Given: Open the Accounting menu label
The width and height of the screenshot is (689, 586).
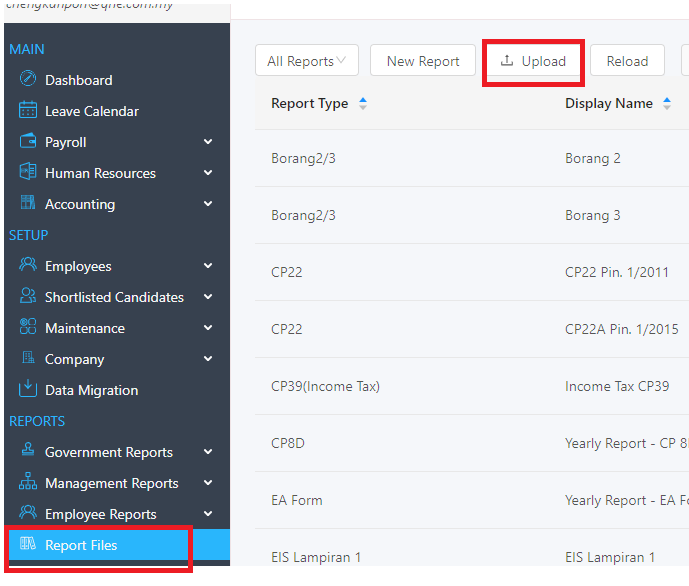Looking at the screenshot, I should 80,204.
